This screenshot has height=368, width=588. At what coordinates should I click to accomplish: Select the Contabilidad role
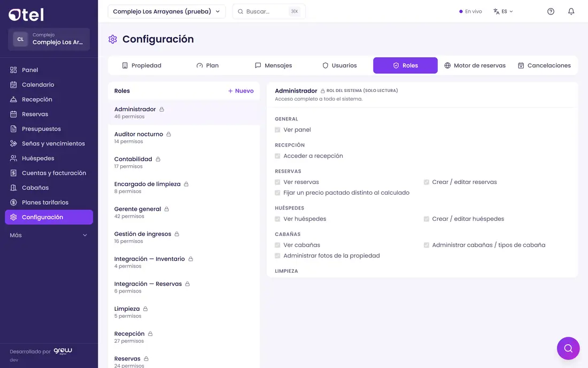[x=184, y=163]
